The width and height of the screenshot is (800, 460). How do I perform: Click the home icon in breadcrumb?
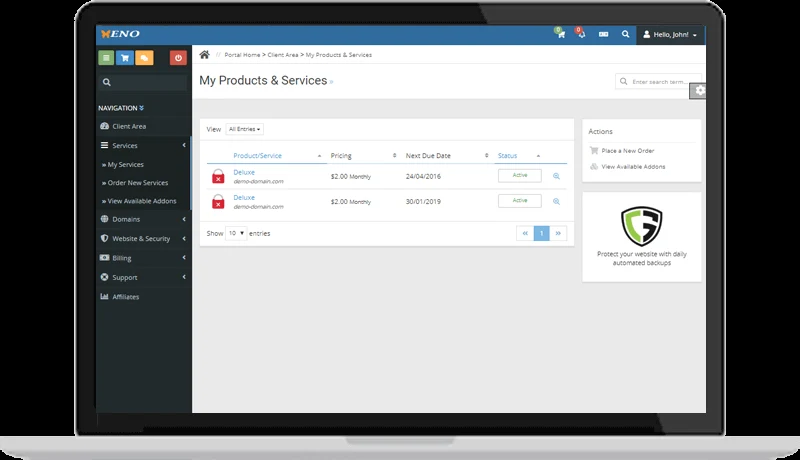[205, 55]
